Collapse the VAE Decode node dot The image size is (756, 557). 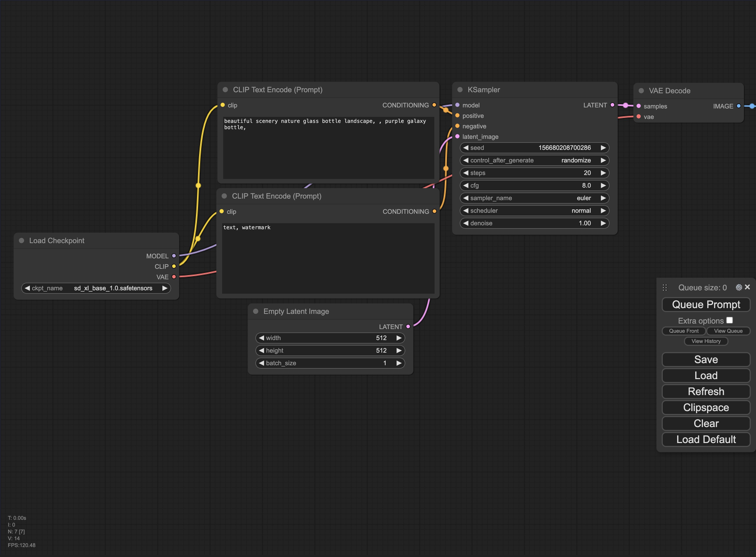coord(641,91)
